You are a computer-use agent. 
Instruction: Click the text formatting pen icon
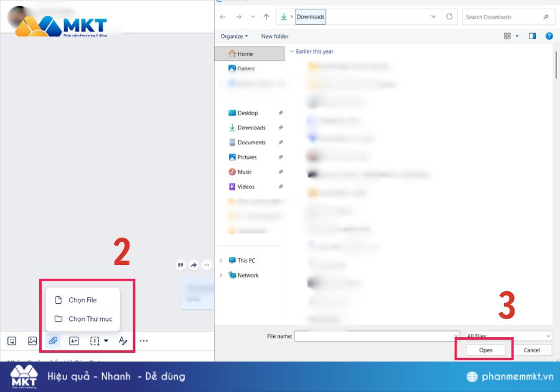(x=123, y=341)
